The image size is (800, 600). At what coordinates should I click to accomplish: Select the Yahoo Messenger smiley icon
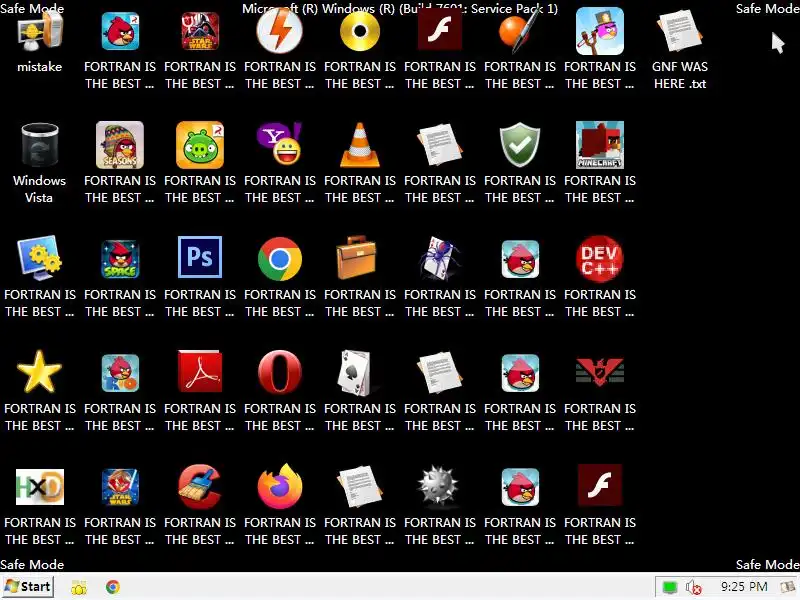coord(280,144)
